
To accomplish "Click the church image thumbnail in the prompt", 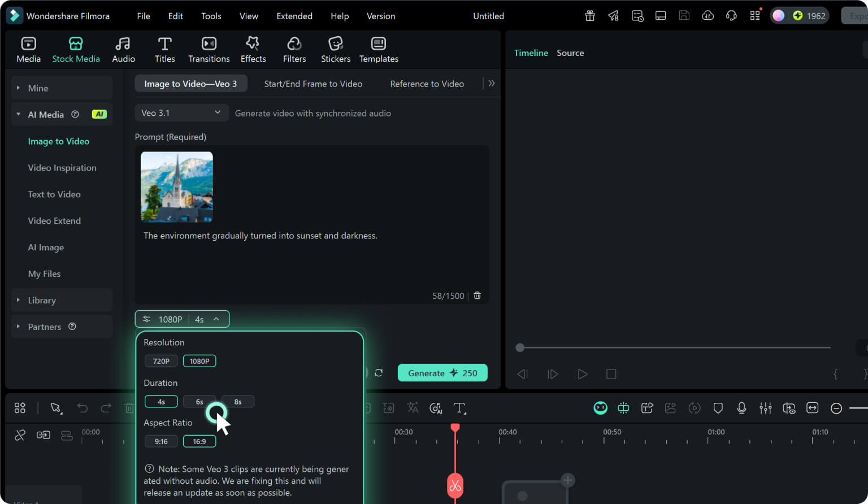I will click(x=177, y=186).
